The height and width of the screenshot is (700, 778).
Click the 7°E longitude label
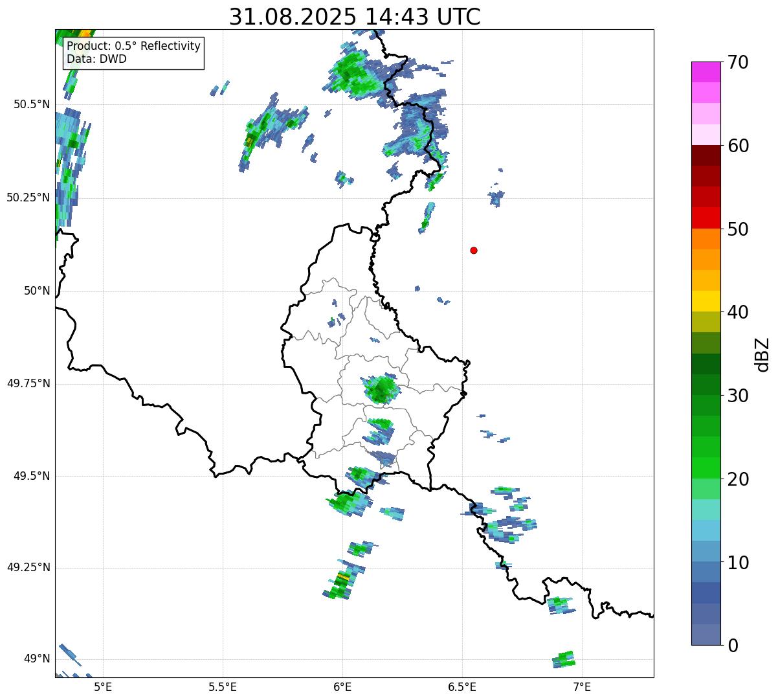click(582, 686)
